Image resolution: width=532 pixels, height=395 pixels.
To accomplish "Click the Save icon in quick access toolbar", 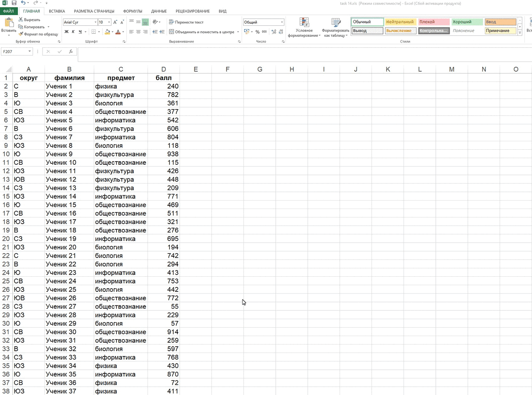I will 14,3.
